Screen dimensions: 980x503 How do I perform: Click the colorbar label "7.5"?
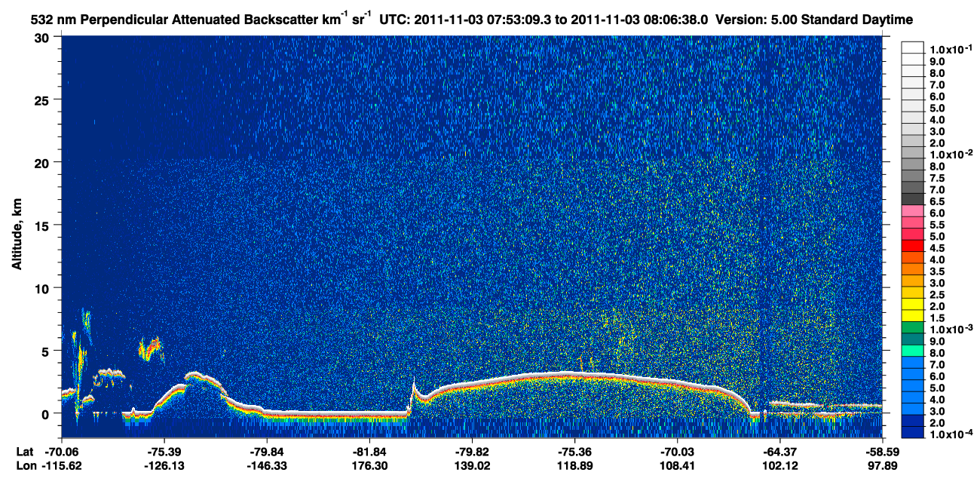point(939,179)
